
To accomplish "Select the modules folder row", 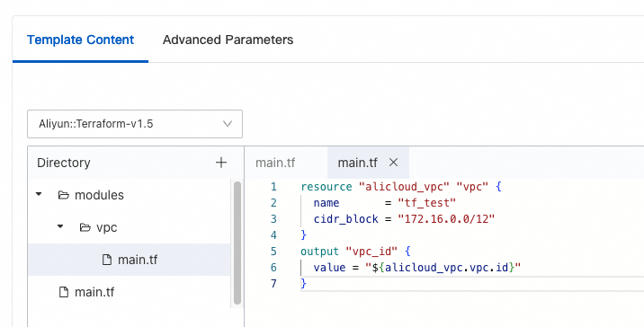I will tap(130, 195).
